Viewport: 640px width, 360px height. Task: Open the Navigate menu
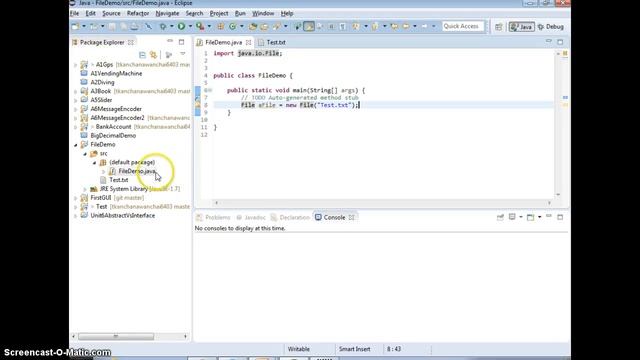(x=167, y=13)
